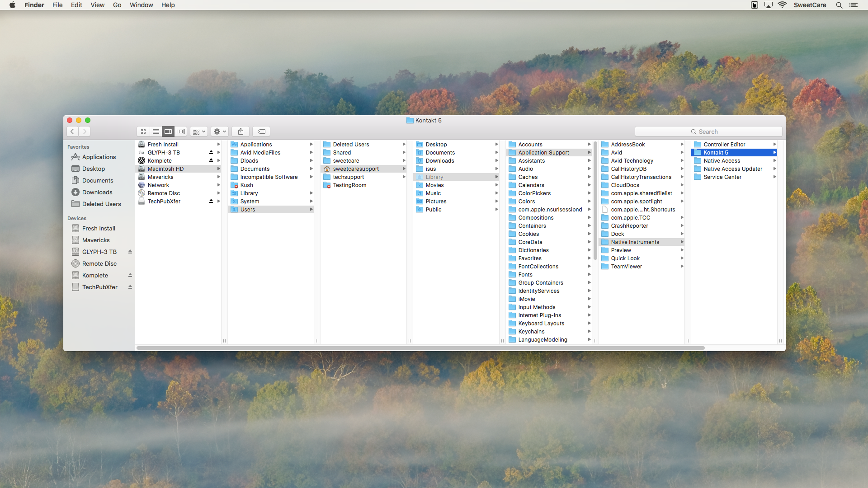Open Applications in sidebar Favorites
868x488 pixels.
pos(99,157)
